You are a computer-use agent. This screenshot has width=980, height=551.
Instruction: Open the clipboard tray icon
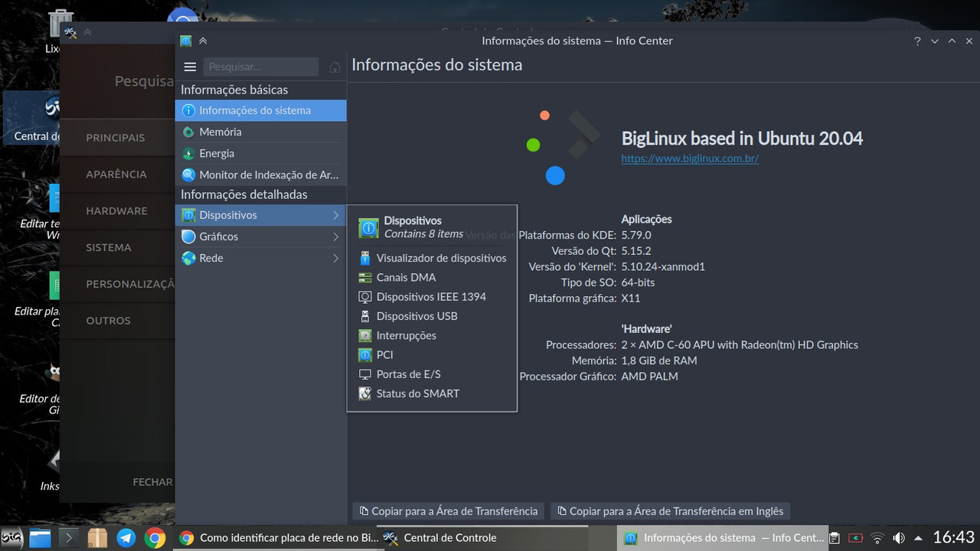[x=835, y=538]
